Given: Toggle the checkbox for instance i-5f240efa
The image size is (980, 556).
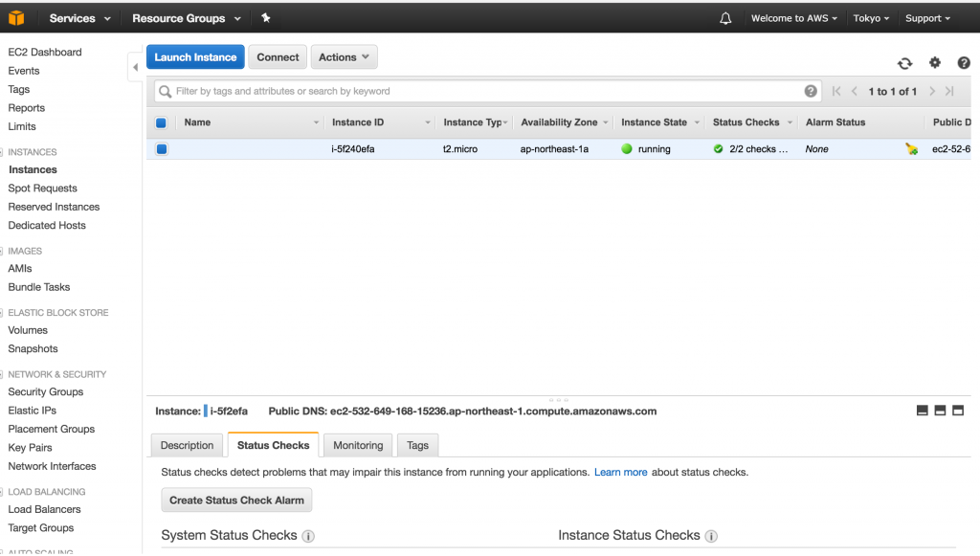Looking at the screenshot, I should [161, 148].
